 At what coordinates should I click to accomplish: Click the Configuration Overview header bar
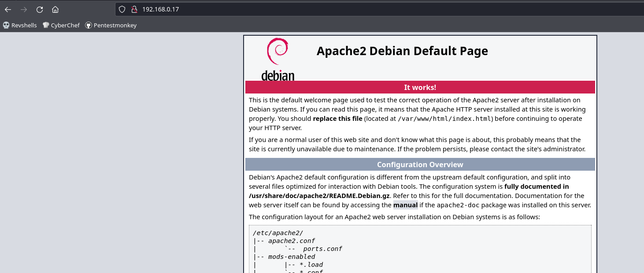coord(420,165)
